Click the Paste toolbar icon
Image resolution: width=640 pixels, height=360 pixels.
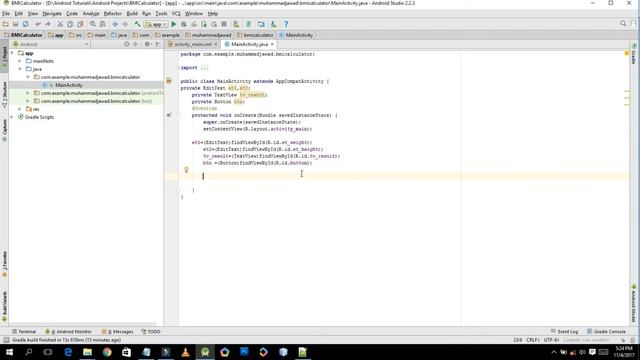click(80, 24)
